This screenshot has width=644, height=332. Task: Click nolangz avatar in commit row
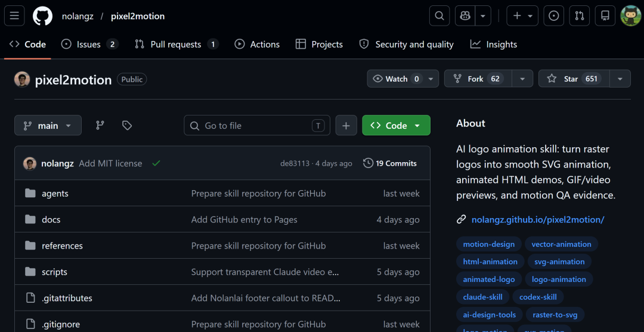point(30,164)
